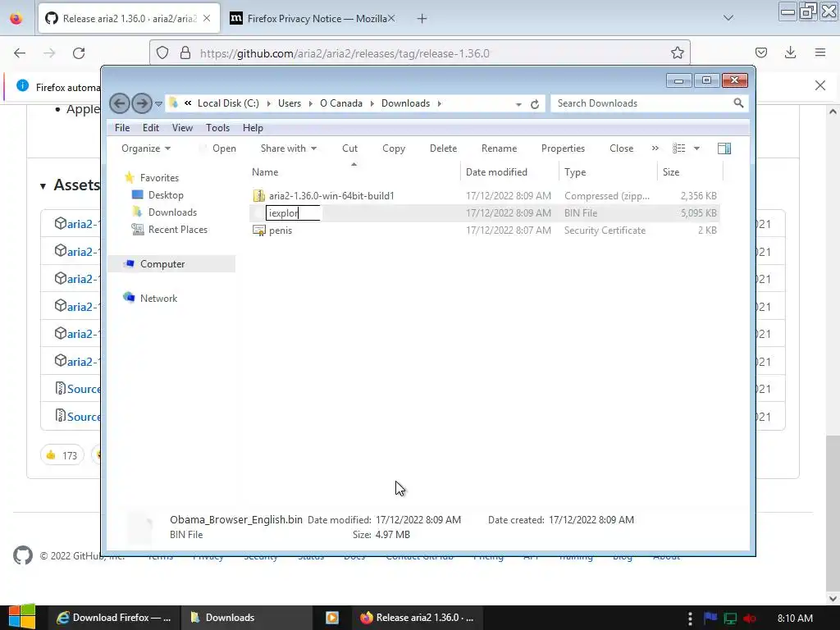The image size is (840, 630).
Task: Expand the Share with dropdown
Action: 288,148
